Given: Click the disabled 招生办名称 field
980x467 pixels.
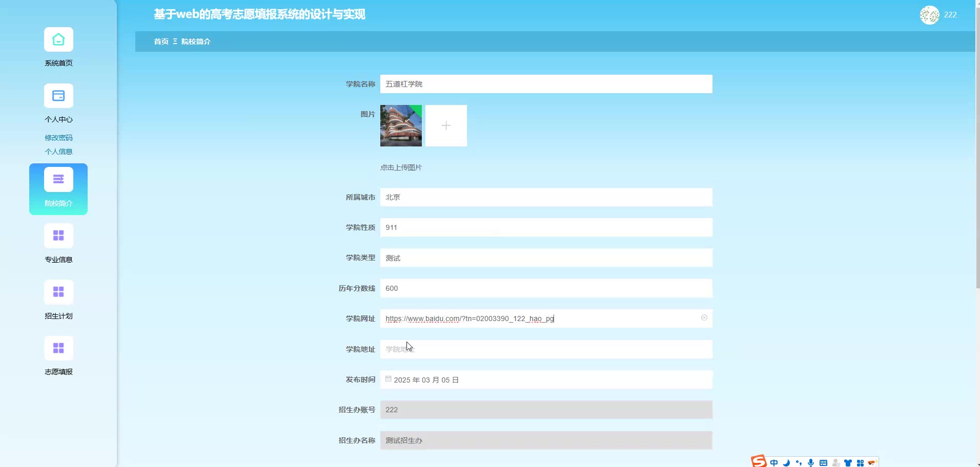Looking at the screenshot, I should 546,440.
